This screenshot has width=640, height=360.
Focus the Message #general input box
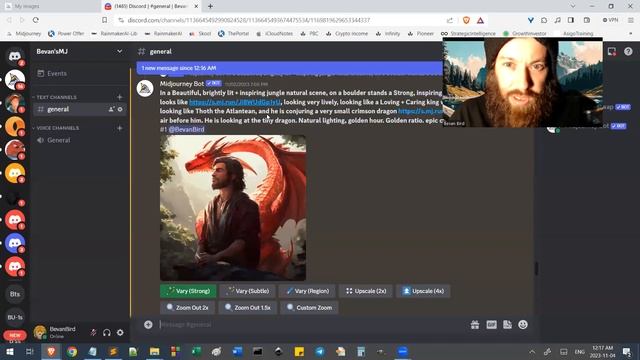[310, 324]
